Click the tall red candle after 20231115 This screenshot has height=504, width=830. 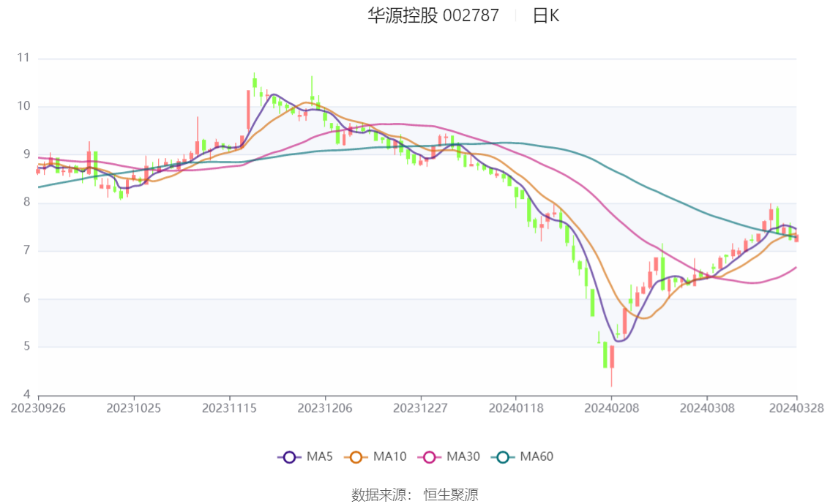point(248,110)
